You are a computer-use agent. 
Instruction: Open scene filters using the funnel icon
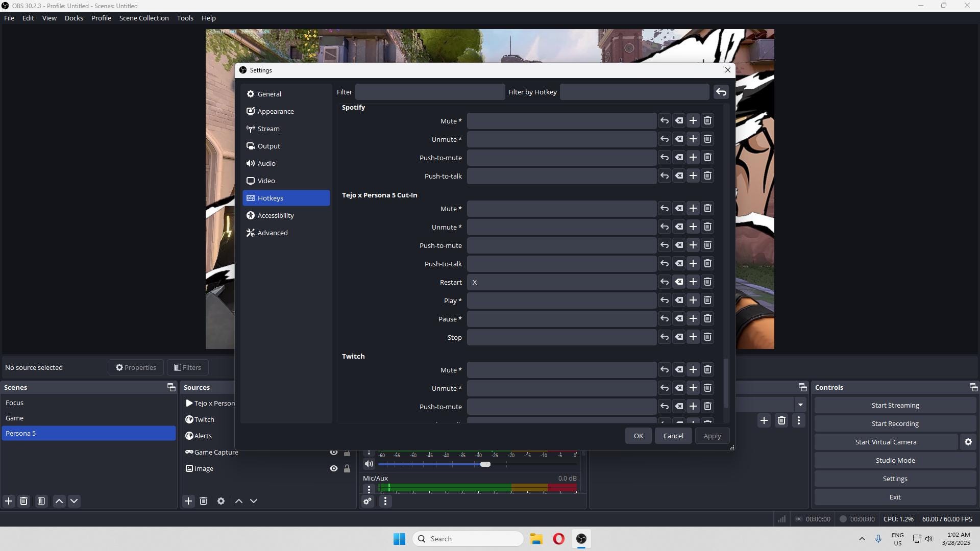tap(41, 501)
